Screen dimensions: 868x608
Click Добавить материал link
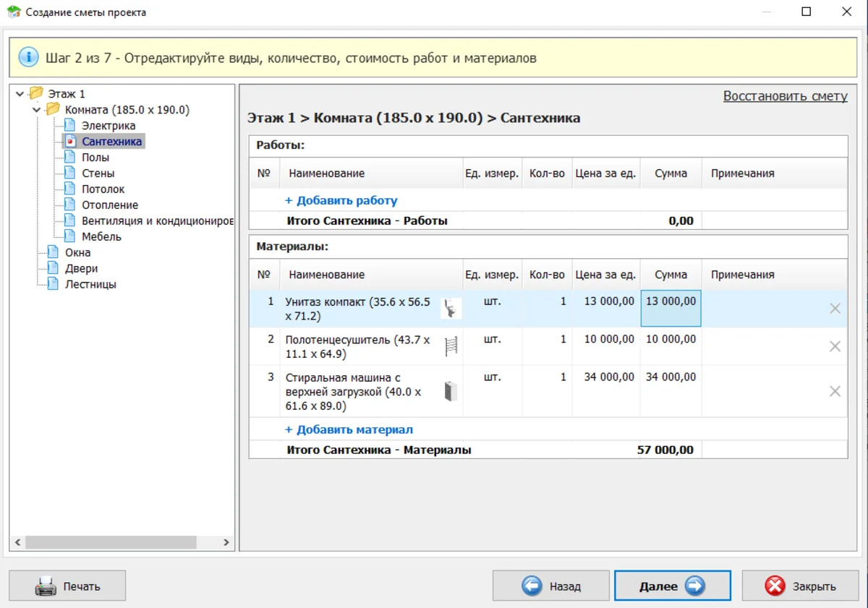349,429
